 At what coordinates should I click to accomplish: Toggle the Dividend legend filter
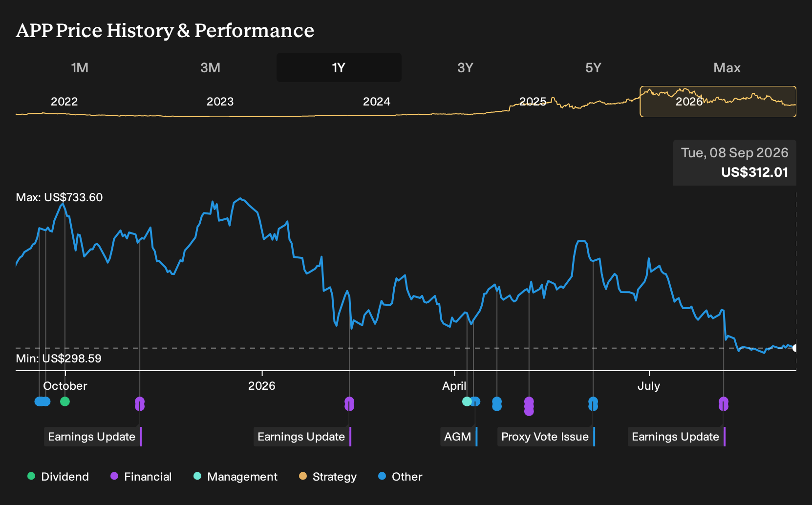pyautogui.click(x=58, y=477)
